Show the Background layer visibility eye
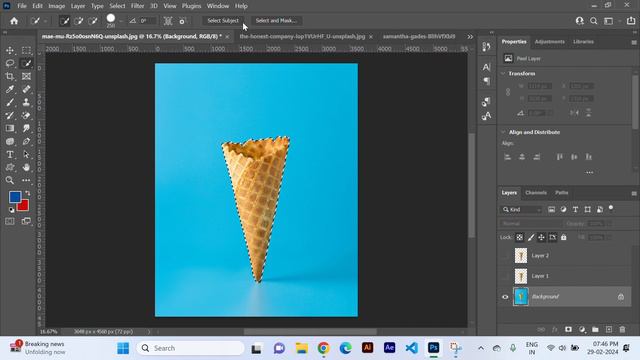Viewport: 640px width, 360px height. pos(505,297)
